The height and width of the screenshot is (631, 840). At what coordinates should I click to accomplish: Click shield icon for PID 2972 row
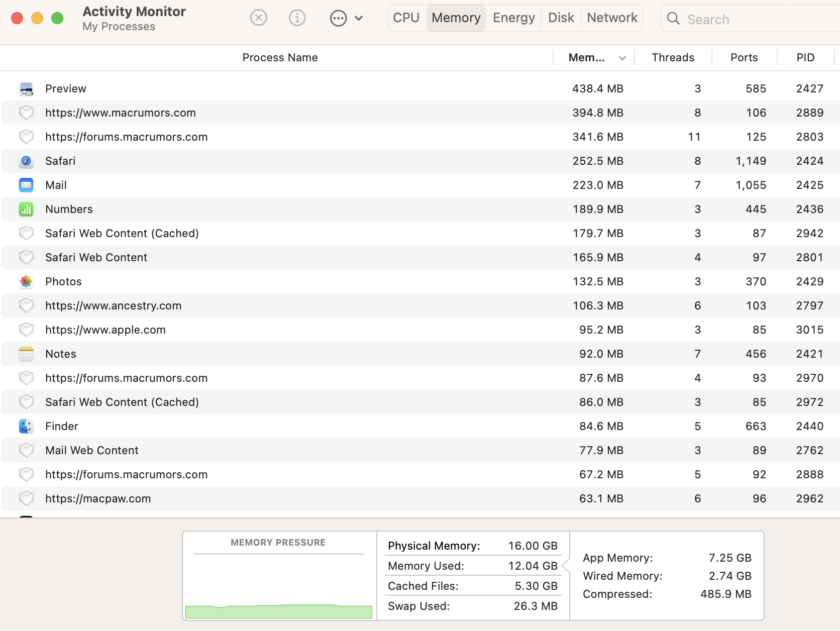coord(26,402)
